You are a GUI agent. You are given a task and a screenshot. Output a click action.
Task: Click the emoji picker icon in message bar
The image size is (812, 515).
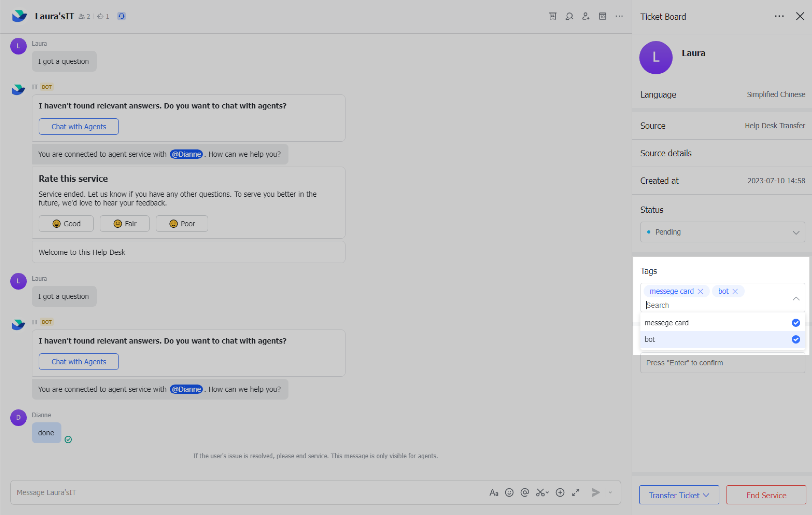click(x=509, y=492)
